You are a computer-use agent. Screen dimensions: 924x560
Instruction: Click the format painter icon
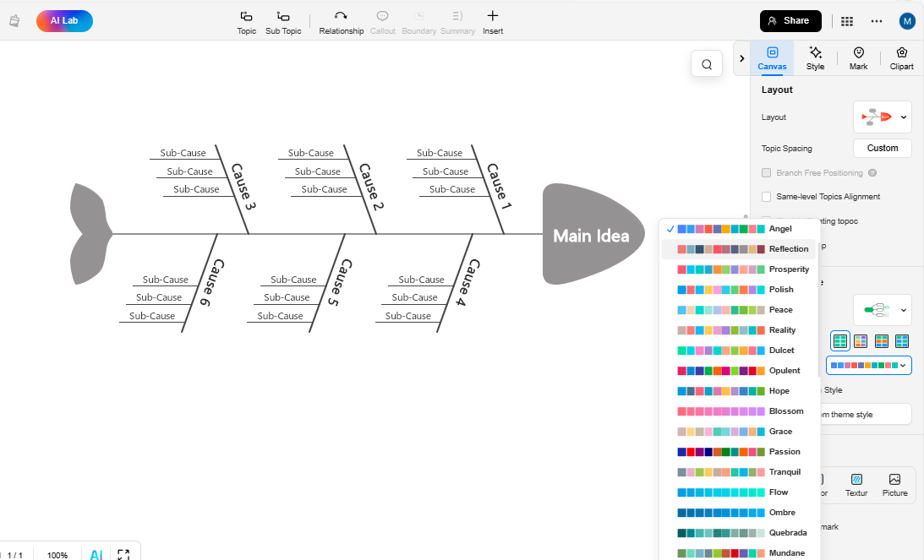(x=14, y=21)
